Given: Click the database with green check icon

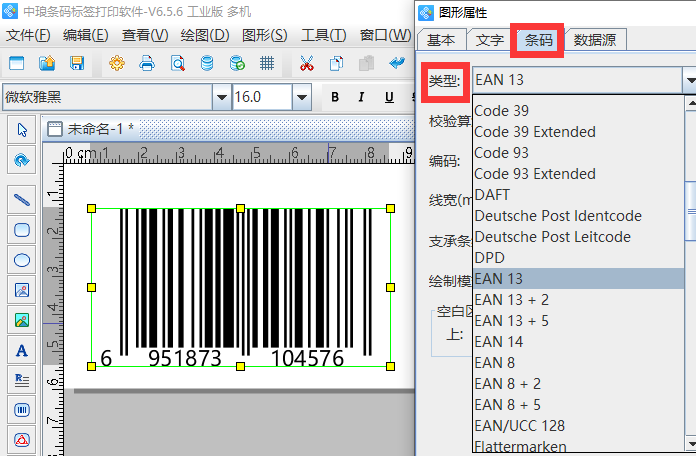Looking at the screenshot, I should (237, 63).
